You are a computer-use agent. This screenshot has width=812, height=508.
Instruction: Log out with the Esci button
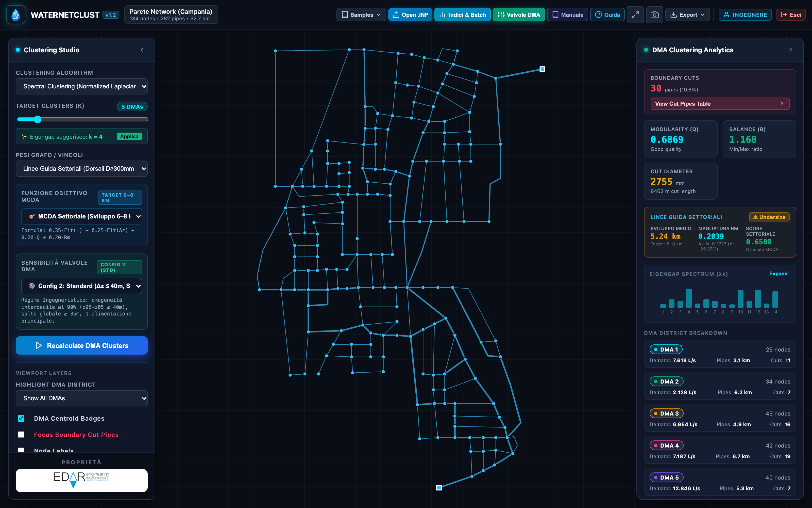tap(790, 15)
